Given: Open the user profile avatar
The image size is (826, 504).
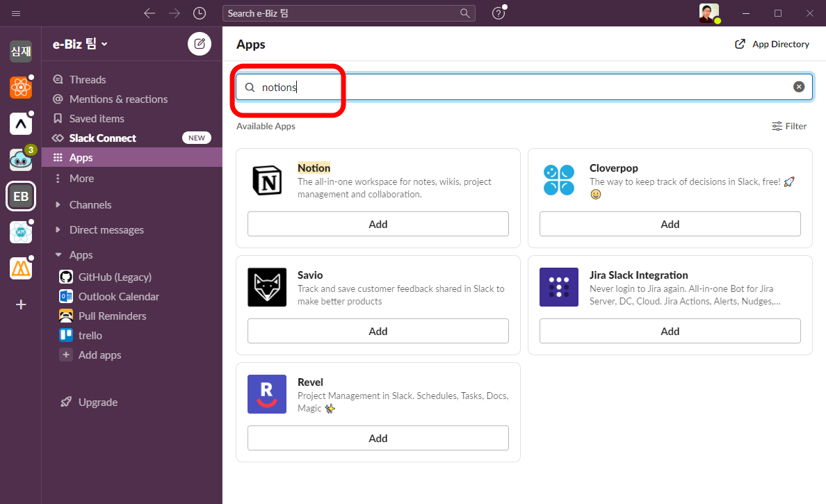Looking at the screenshot, I should point(709,13).
